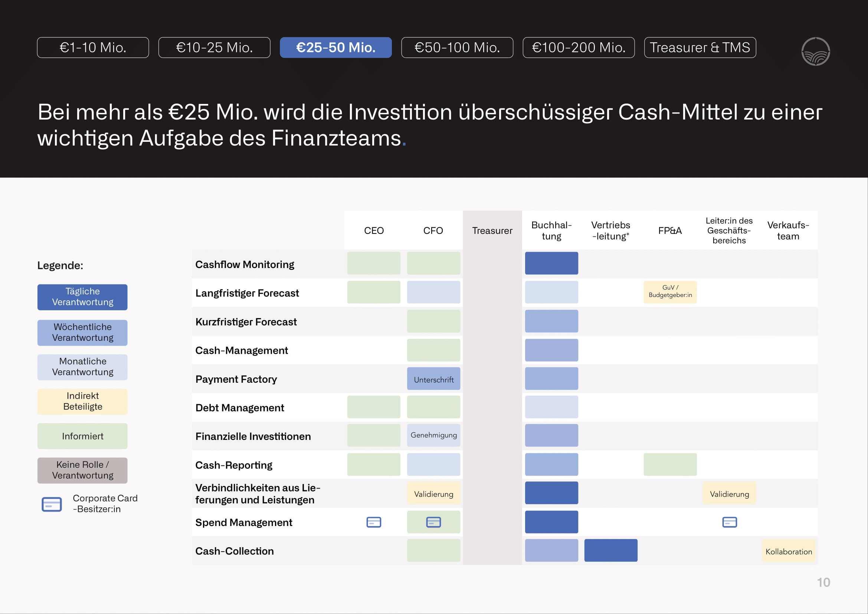
Task: Click the Finanzielle Investitionen row label
Action: pos(253,436)
